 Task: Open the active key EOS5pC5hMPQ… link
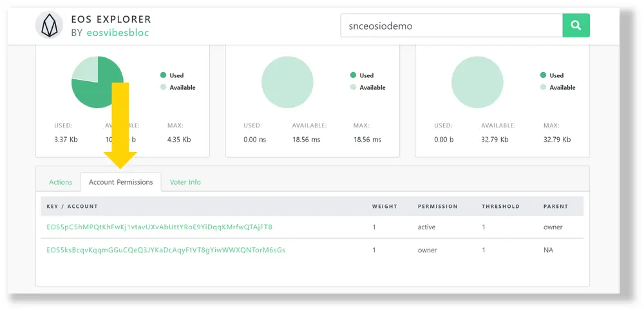pyautogui.click(x=159, y=227)
